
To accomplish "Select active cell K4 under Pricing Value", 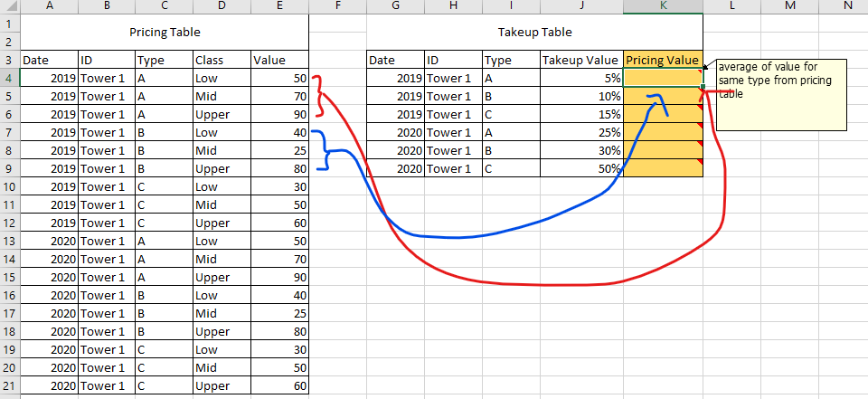I will click(x=663, y=78).
